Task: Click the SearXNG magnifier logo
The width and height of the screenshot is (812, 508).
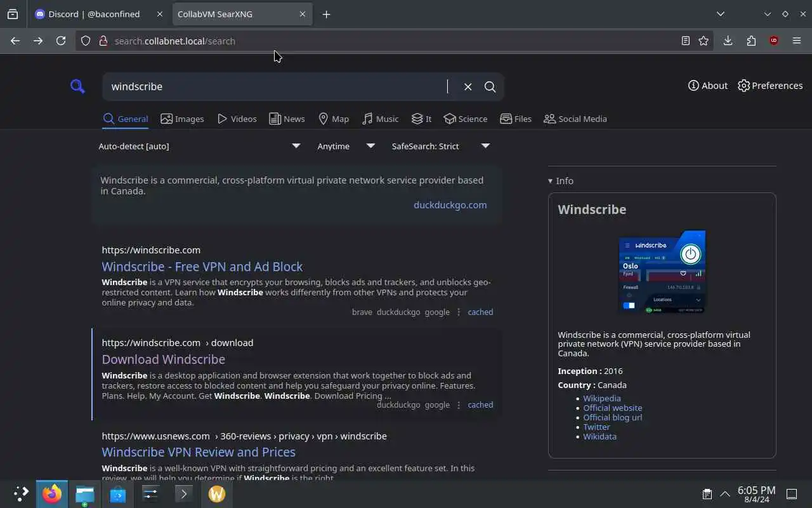Action: pyautogui.click(x=77, y=86)
